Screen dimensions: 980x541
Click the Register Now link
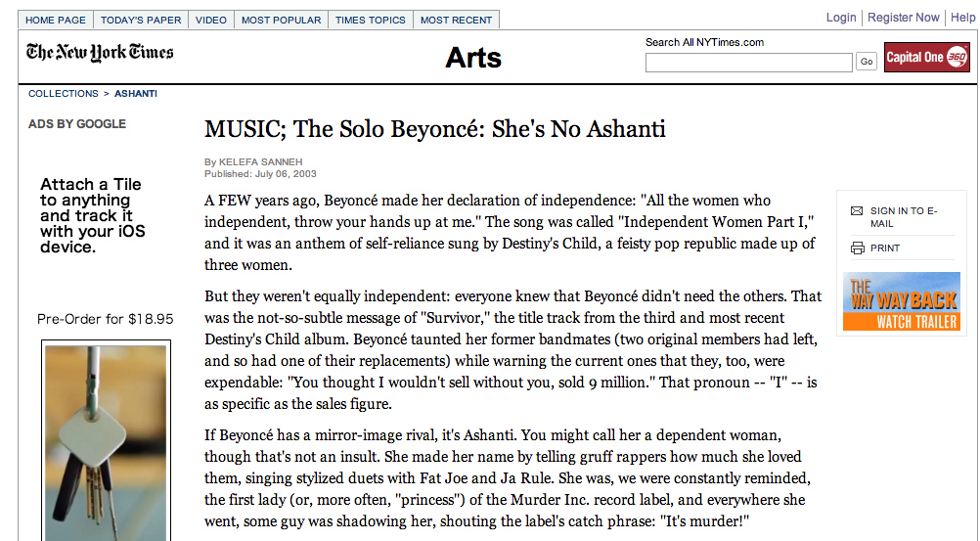tap(903, 18)
